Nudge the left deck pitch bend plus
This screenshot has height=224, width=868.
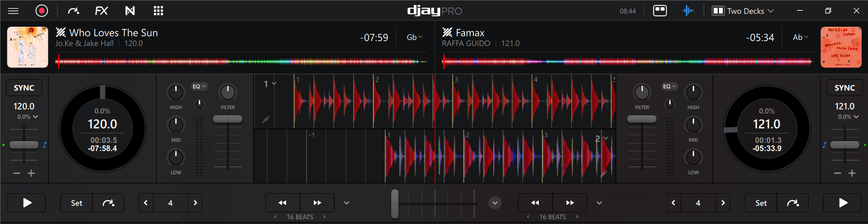coord(31,173)
